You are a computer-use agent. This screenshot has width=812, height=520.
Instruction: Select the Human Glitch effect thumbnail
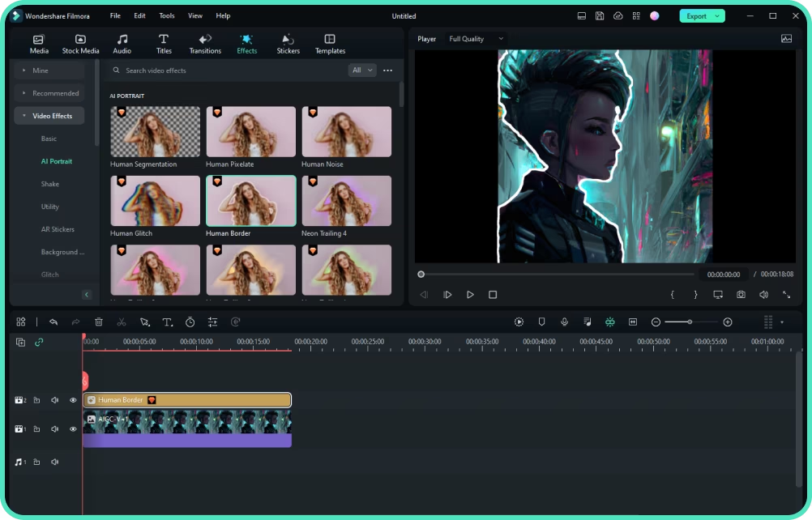click(155, 201)
